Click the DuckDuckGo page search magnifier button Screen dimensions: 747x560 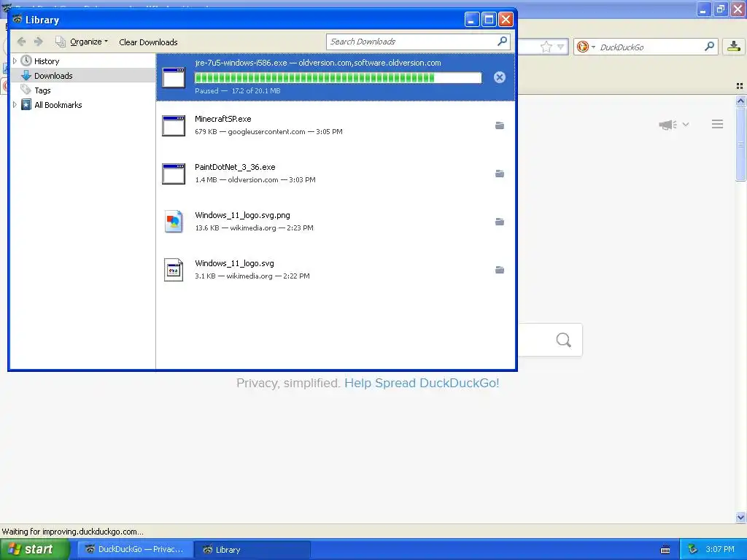tap(564, 340)
